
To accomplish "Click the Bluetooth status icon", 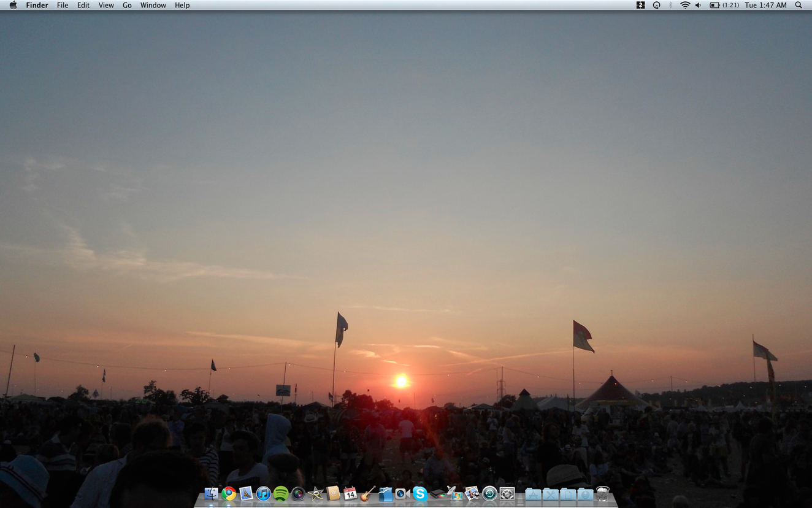I will [670, 5].
